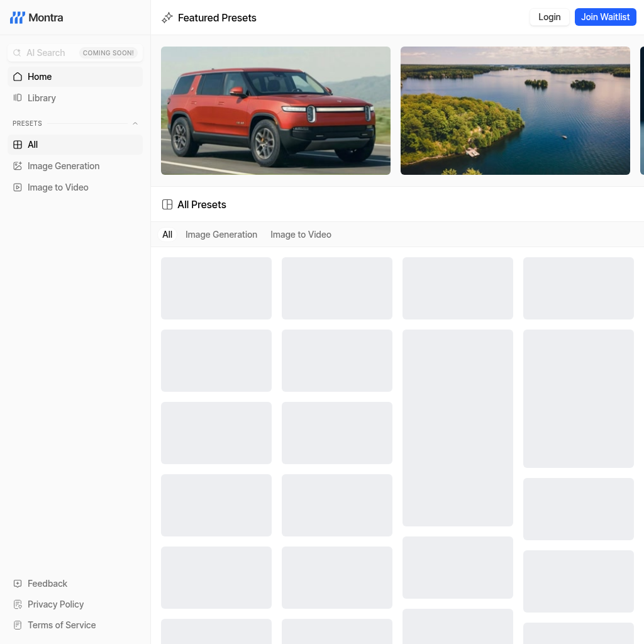644x644 pixels.
Task: Open the Privacy Policy link
Action: tap(55, 604)
